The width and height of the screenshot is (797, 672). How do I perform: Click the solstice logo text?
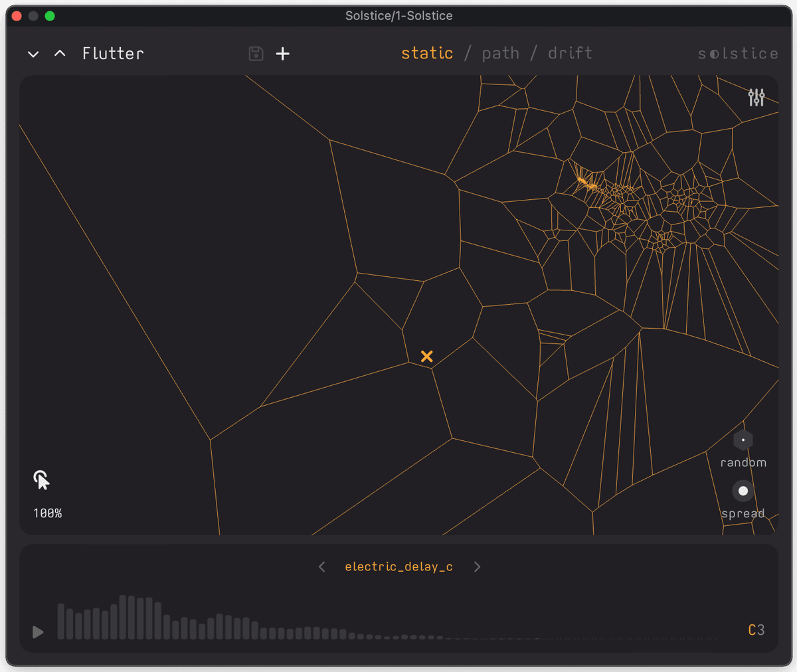(738, 54)
